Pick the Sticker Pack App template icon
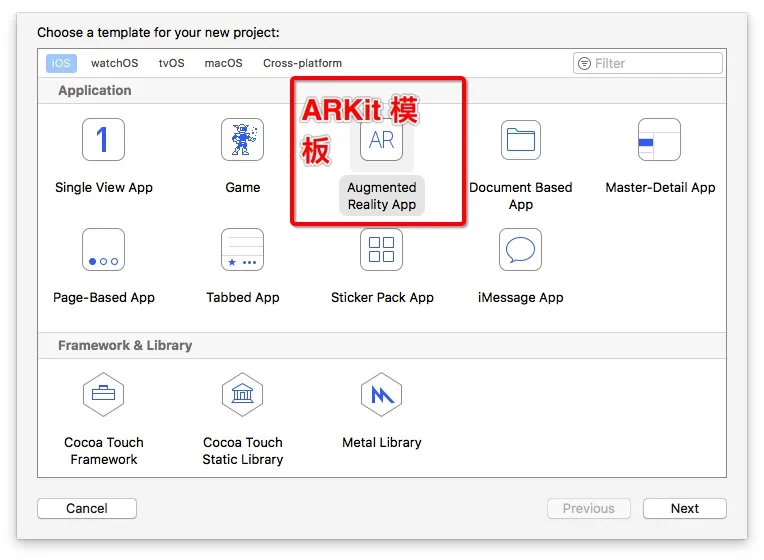 [x=381, y=250]
